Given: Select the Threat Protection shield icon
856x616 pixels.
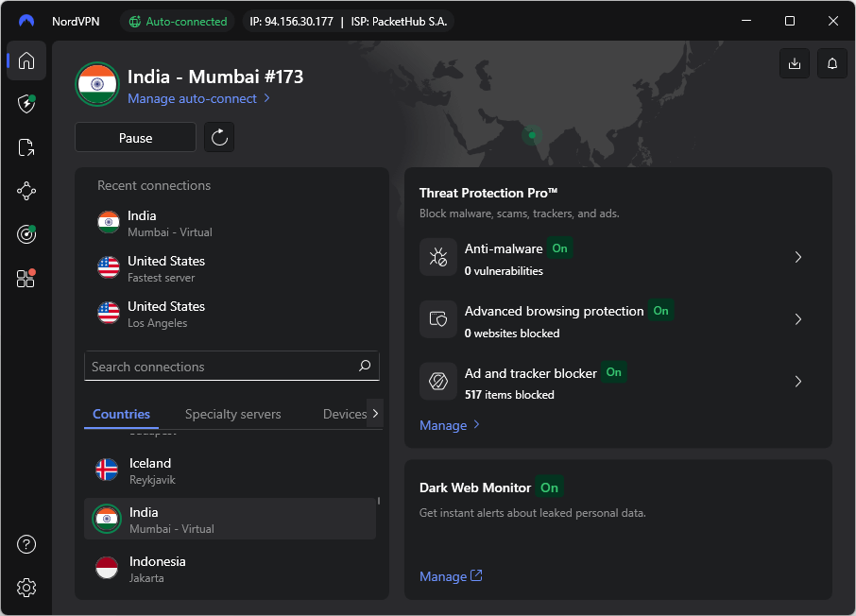Looking at the screenshot, I should point(26,104).
